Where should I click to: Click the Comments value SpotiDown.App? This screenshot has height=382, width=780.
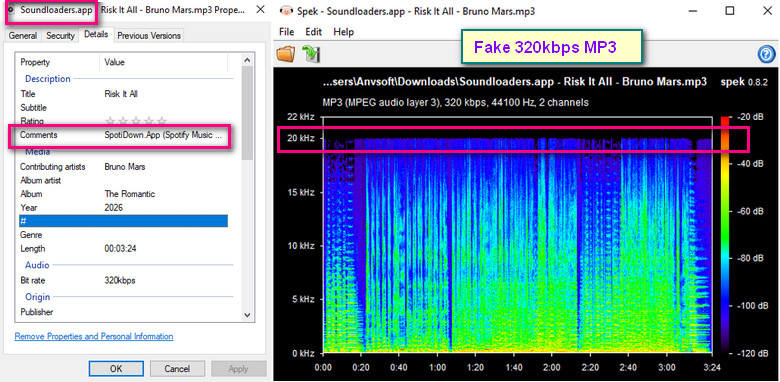coord(163,135)
